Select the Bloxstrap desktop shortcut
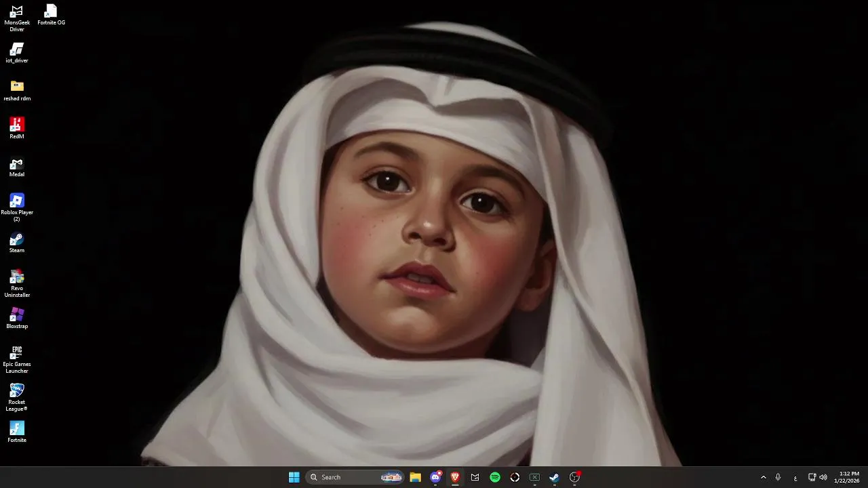Viewport: 868px width, 488px height. coord(17,319)
